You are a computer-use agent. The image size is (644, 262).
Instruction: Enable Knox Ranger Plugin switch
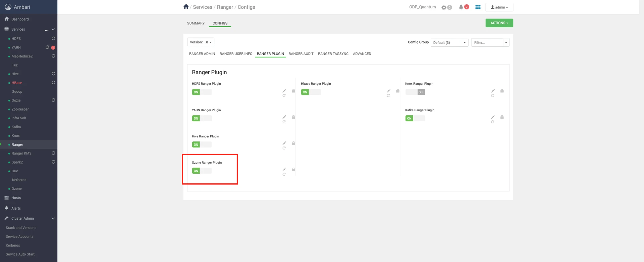click(415, 92)
